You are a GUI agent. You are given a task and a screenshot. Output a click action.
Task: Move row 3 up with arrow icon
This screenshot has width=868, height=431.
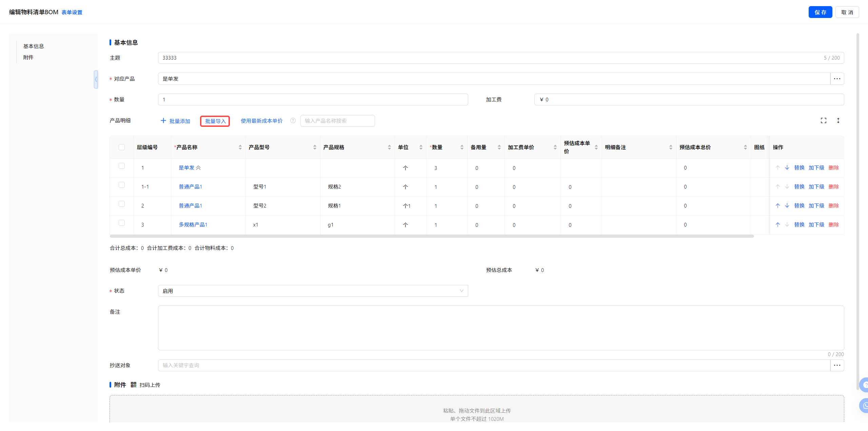(x=778, y=225)
